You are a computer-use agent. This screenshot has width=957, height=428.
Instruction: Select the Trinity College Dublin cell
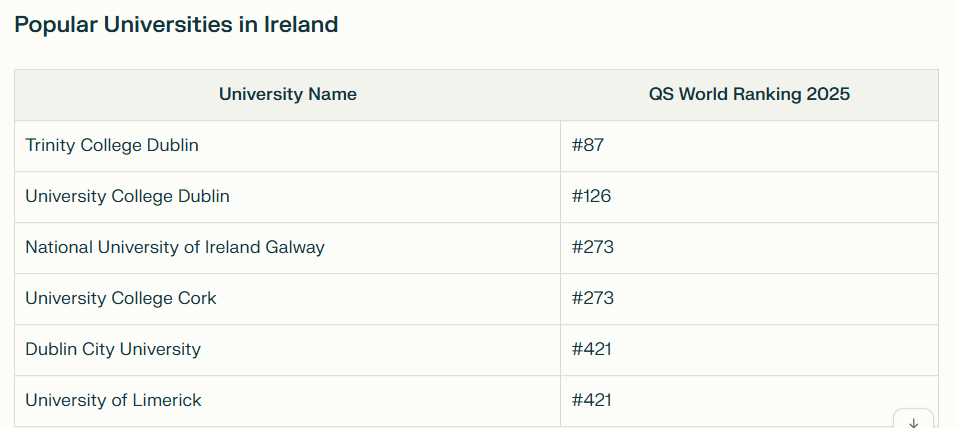[x=287, y=146]
